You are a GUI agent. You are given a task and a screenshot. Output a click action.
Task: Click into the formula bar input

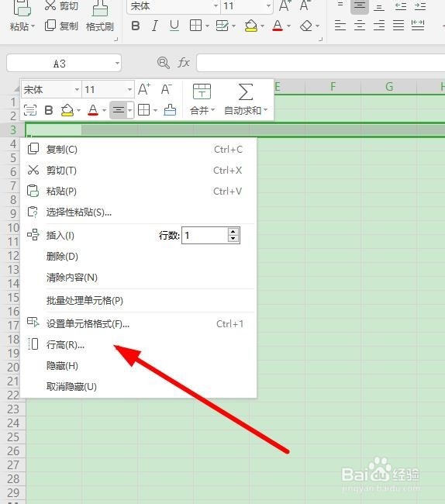pos(321,63)
